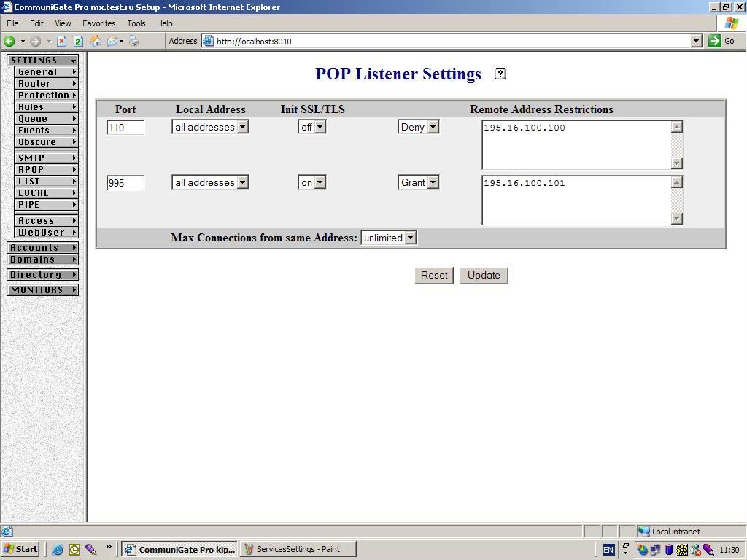Switch to ServicesSettings - Paint taskbar button
Screen dimensions: 747x560
[x=298, y=549]
